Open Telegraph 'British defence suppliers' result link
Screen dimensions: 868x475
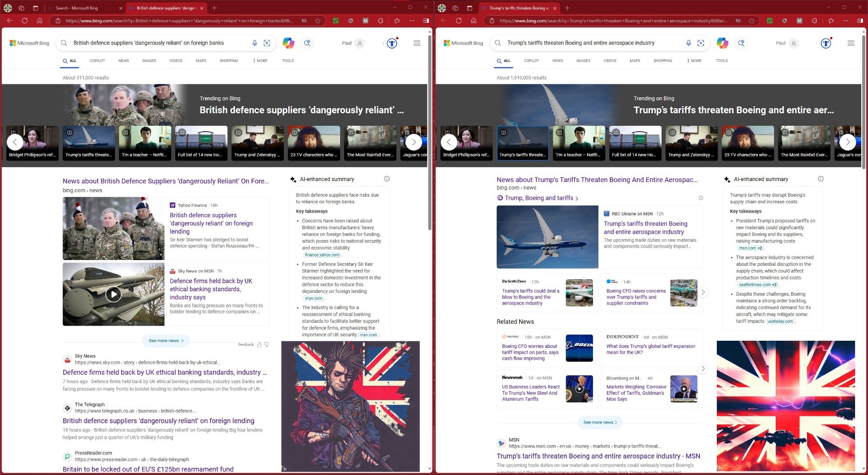[158, 421]
